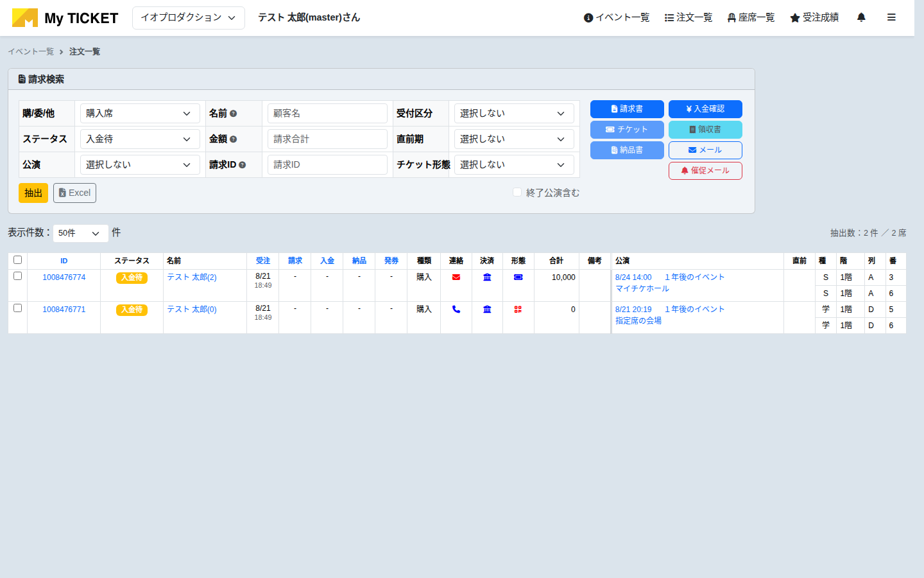Viewport: 924px width, 578px height.
Task: Click ticket form icon in order 1008476774 row
Action: (x=518, y=277)
